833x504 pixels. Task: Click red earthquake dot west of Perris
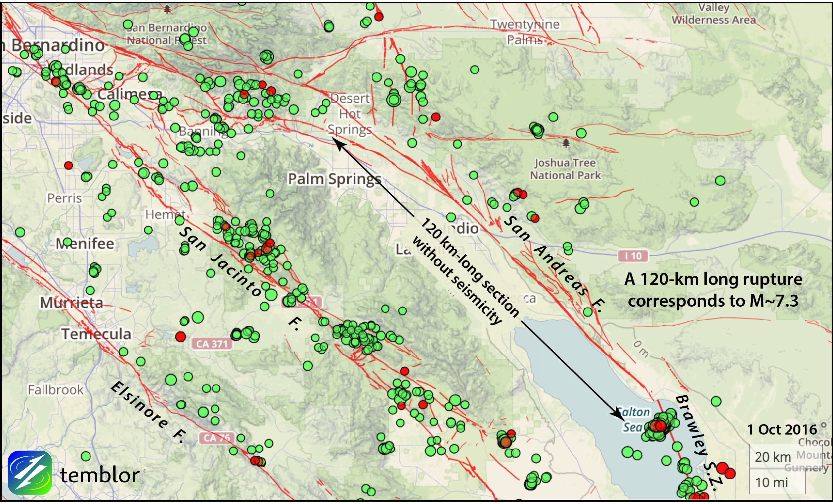[69, 165]
